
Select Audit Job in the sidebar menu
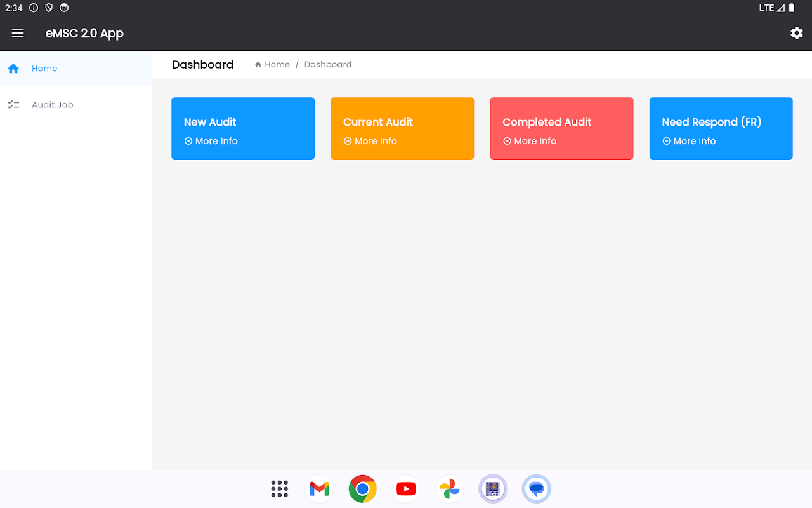click(x=76, y=105)
